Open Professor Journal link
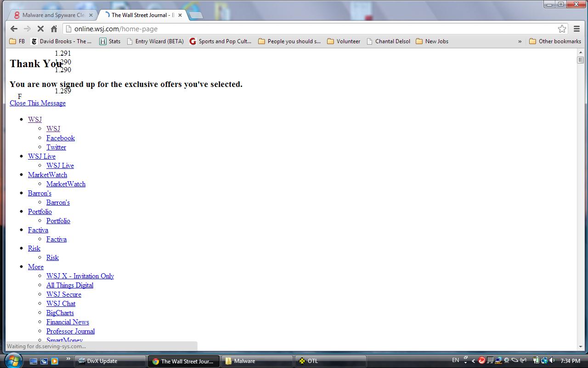588x368 pixels. tap(70, 331)
